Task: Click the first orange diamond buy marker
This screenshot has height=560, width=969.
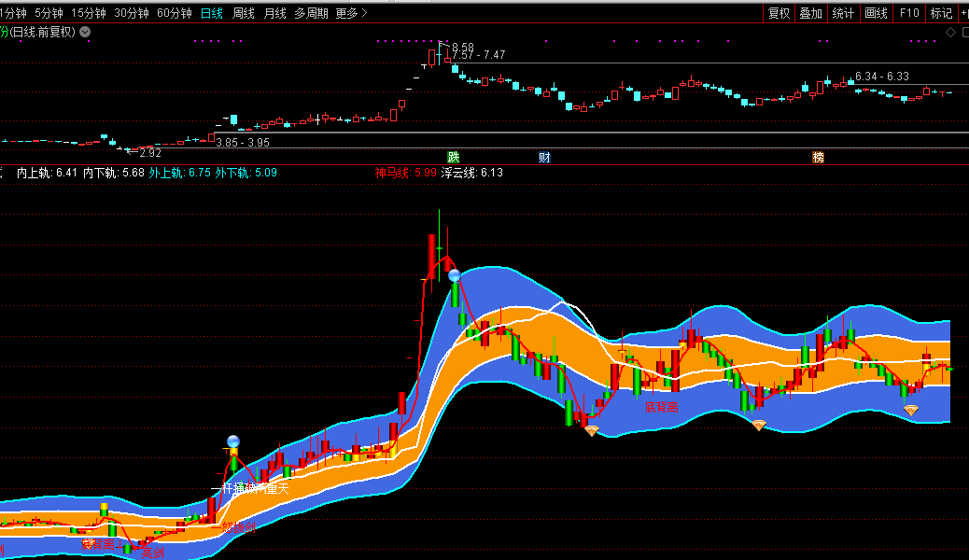Action: coord(591,430)
